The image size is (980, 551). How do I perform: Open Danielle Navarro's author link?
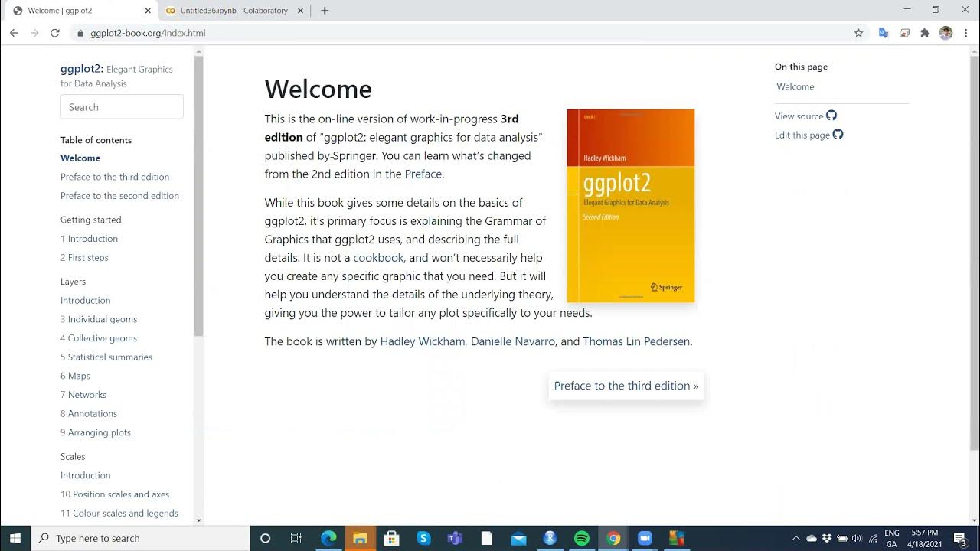point(513,341)
